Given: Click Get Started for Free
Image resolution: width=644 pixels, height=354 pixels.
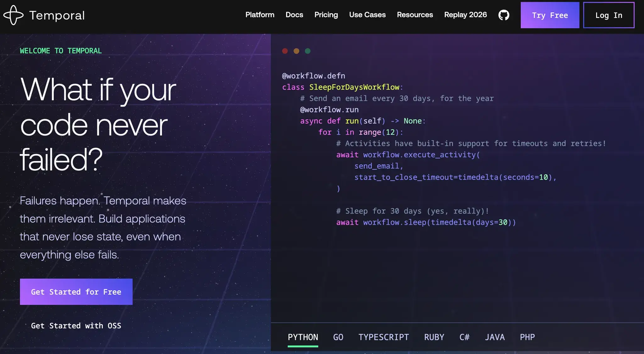Looking at the screenshot, I should tap(76, 292).
